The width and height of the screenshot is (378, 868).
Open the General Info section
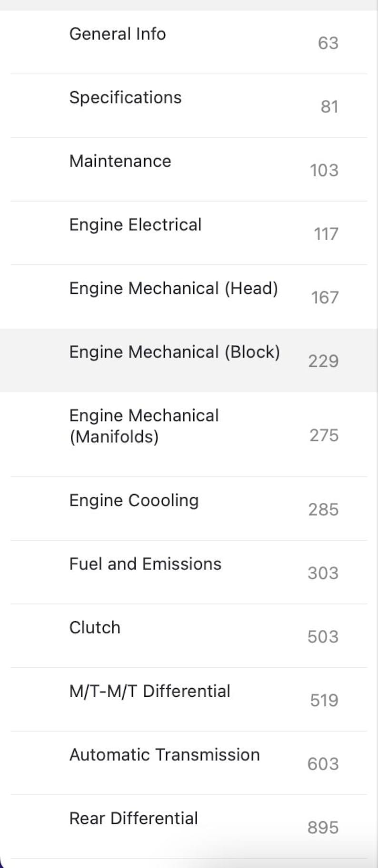point(118,34)
